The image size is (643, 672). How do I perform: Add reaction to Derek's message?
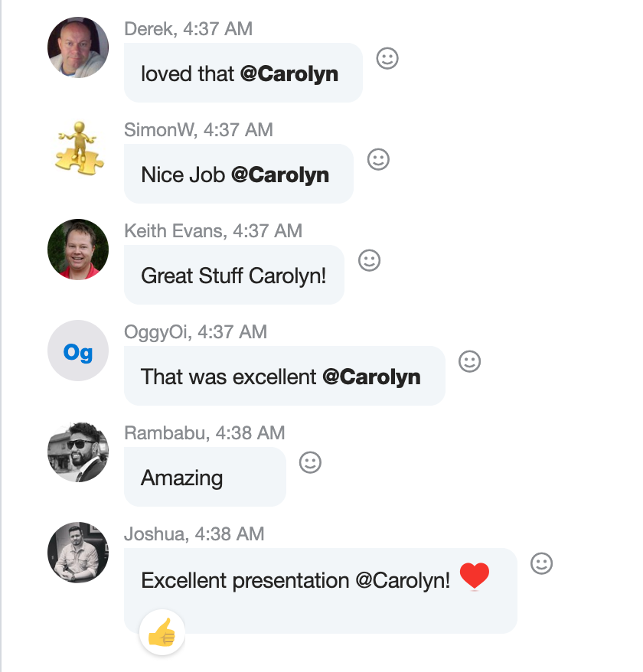coord(387,58)
